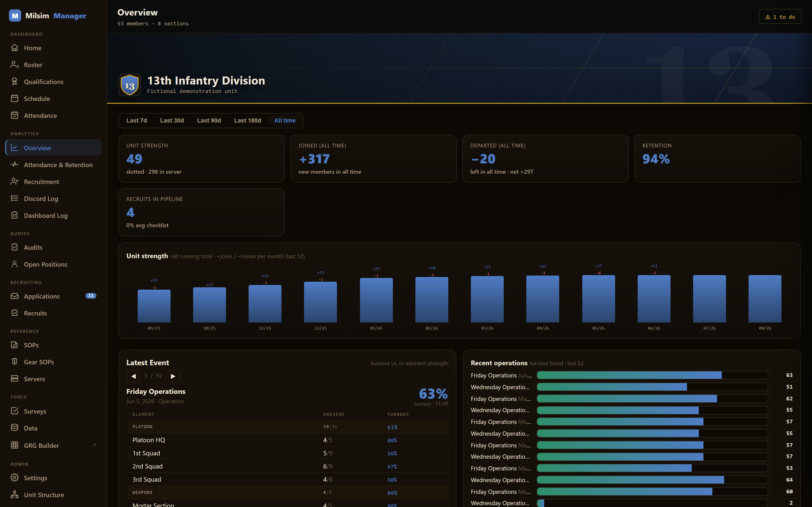Click the 05/26 unit strength bar
Image resolution: width=812 pixels, height=507 pixels.
pos(598,298)
